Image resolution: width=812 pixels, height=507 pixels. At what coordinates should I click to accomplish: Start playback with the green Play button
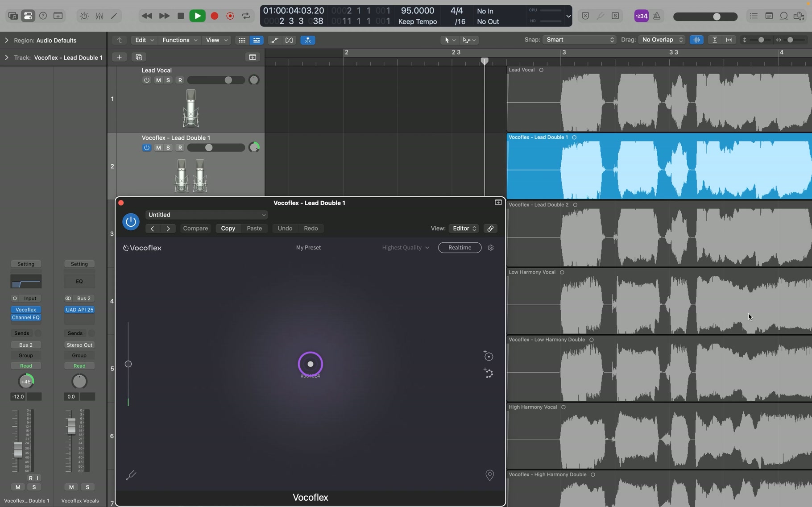click(197, 16)
